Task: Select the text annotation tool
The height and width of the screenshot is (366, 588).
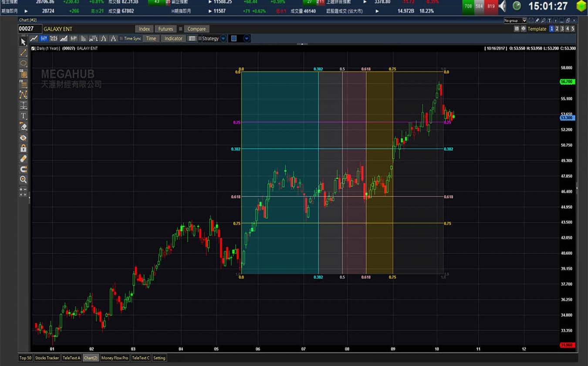Action: point(23,116)
